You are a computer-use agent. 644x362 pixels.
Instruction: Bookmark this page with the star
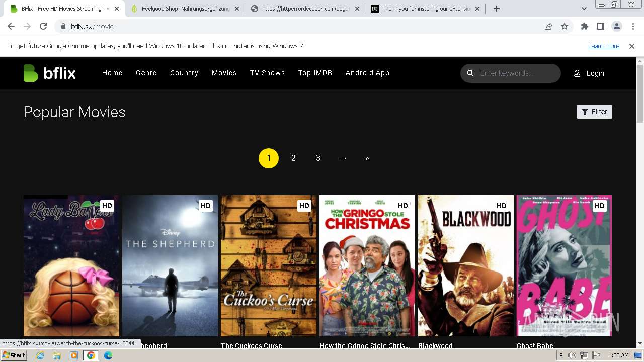coord(565,27)
